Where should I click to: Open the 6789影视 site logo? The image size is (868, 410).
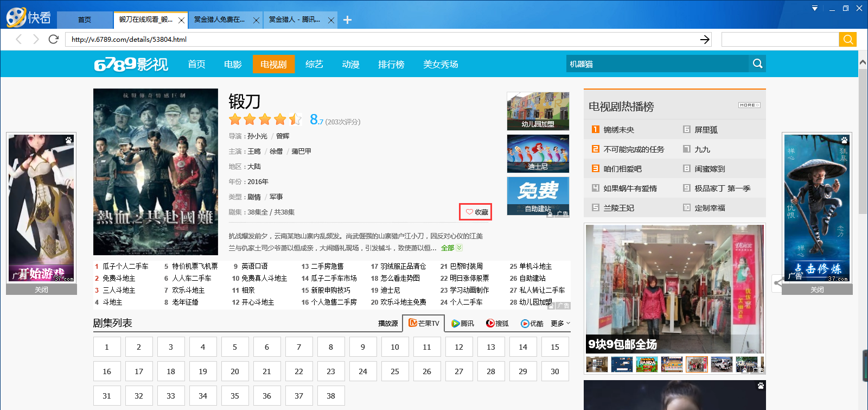(131, 64)
